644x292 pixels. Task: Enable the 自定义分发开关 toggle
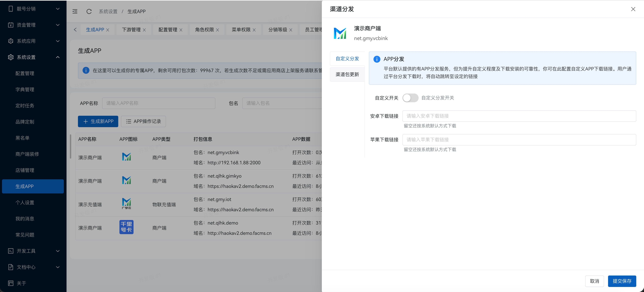pyautogui.click(x=410, y=98)
